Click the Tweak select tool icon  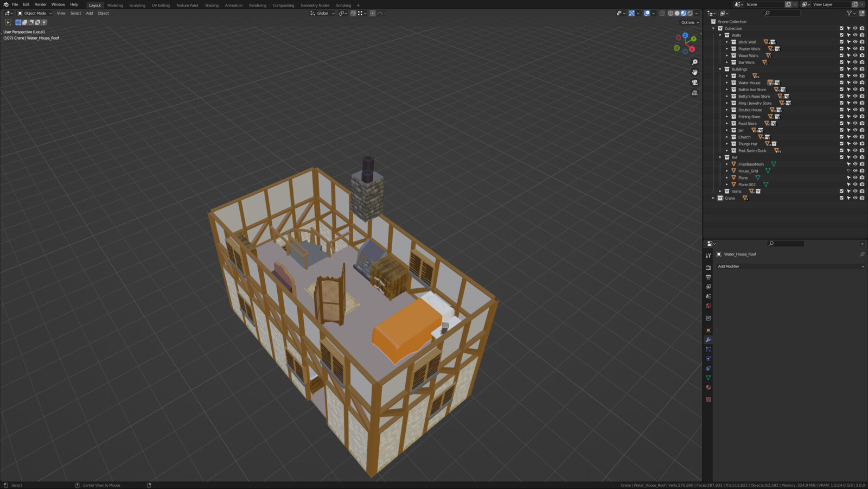coord(8,22)
